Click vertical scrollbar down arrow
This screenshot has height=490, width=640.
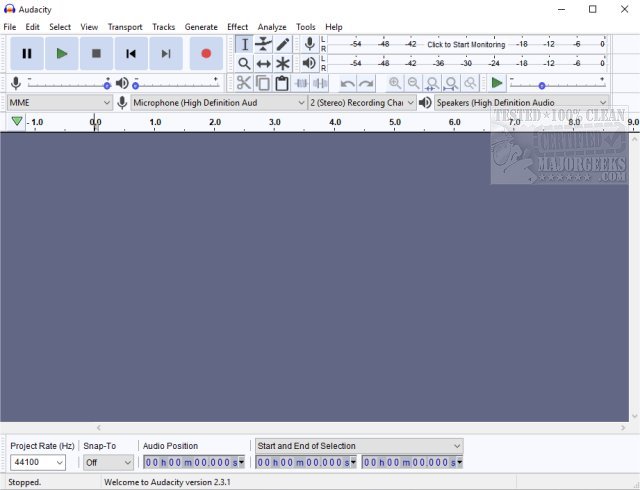(x=634, y=416)
